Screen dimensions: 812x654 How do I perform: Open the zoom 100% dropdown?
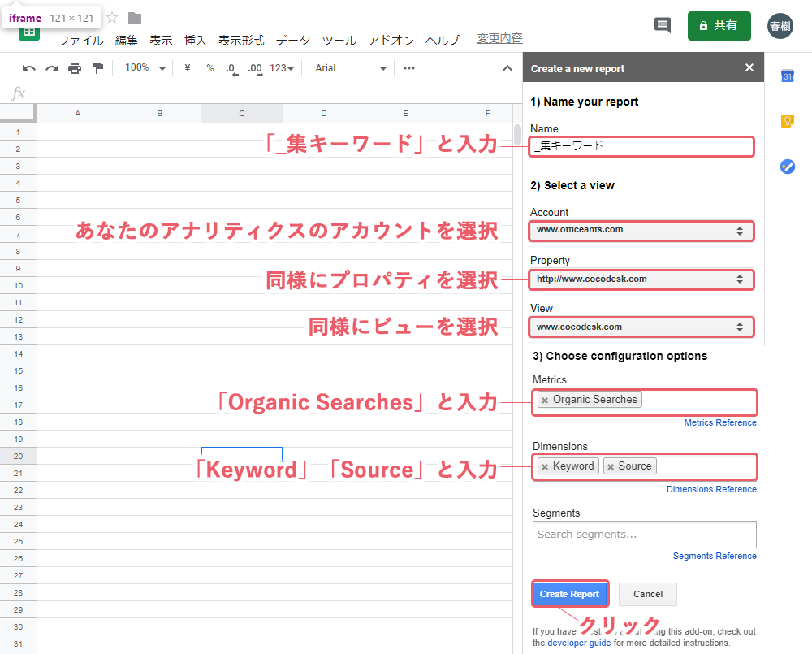click(x=145, y=68)
